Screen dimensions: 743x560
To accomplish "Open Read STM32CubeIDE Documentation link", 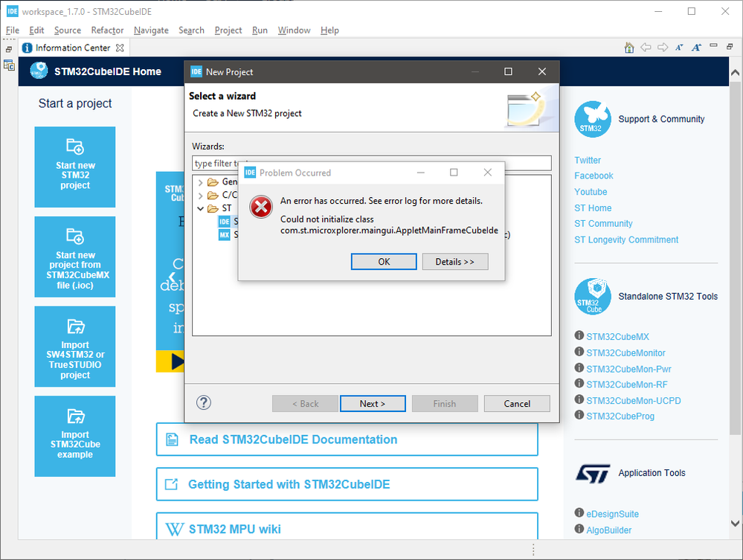I will coord(347,440).
